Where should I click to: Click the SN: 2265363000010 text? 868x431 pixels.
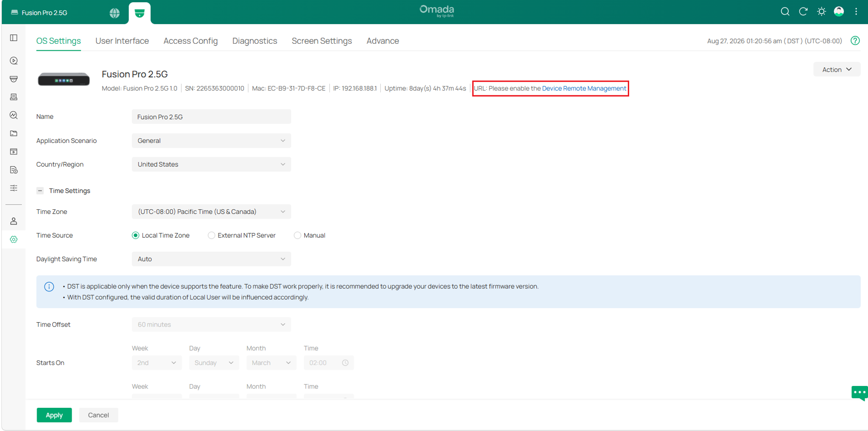pyautogui.click(x=214, y=88)
